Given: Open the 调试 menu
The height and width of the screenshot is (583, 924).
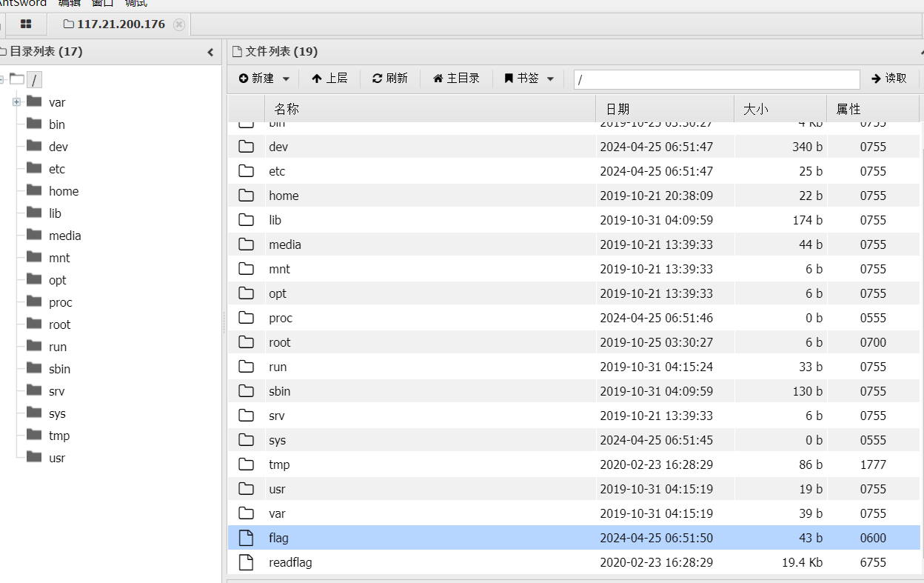Looking at the screenshot, I should [x=135, y=3].
